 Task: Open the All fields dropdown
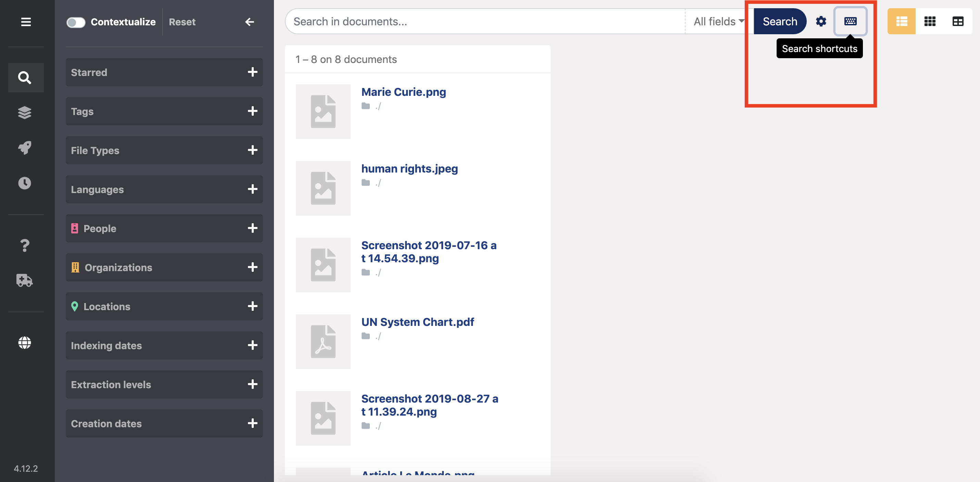tap(719, 21)
